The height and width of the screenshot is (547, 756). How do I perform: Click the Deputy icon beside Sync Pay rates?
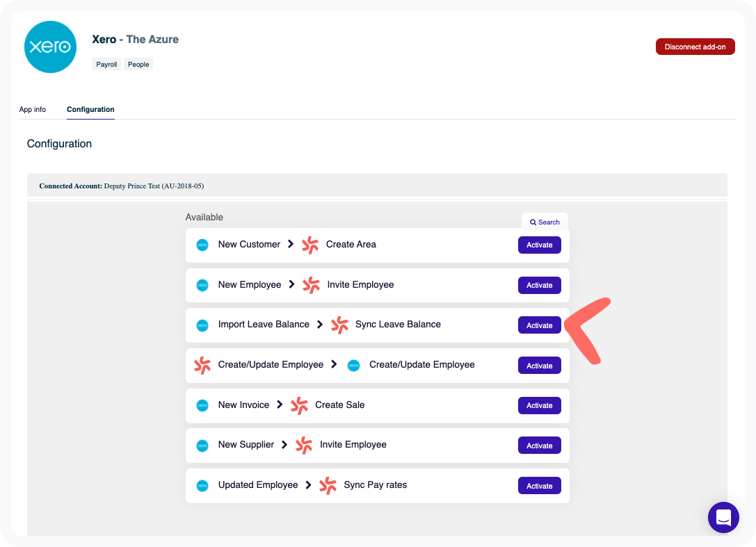tap(328, 485)
